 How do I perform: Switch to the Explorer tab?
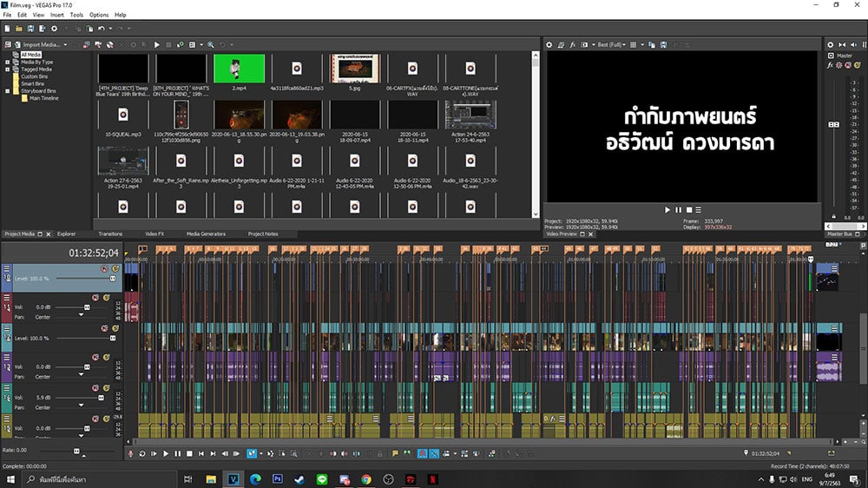[67, 234]
